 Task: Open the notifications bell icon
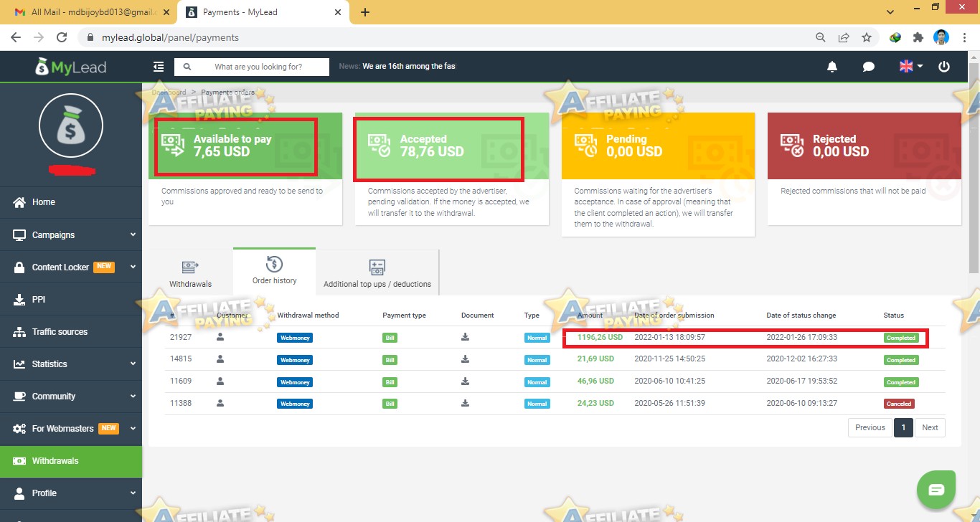(x=831, y=66)
